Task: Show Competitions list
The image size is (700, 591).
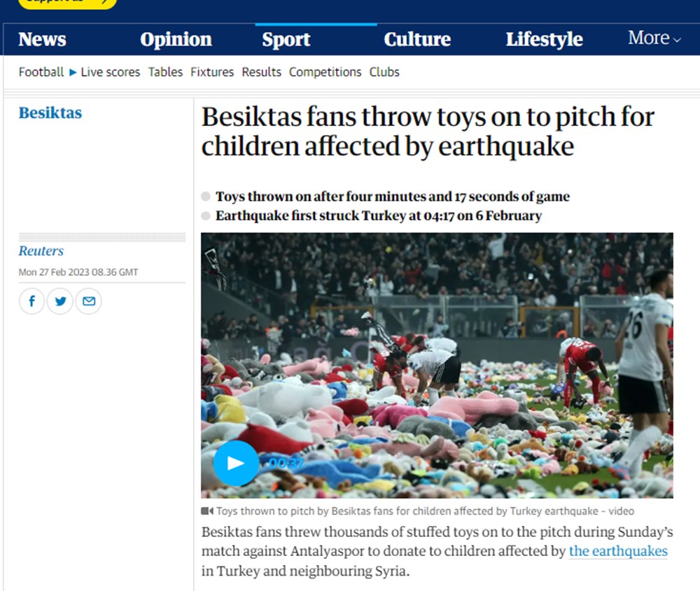Action: point(325,72)
